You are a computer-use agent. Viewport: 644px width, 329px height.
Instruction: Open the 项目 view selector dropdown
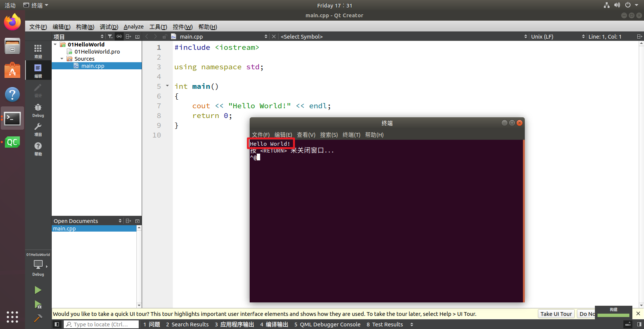pyautogui.click(x=79, y=36)
